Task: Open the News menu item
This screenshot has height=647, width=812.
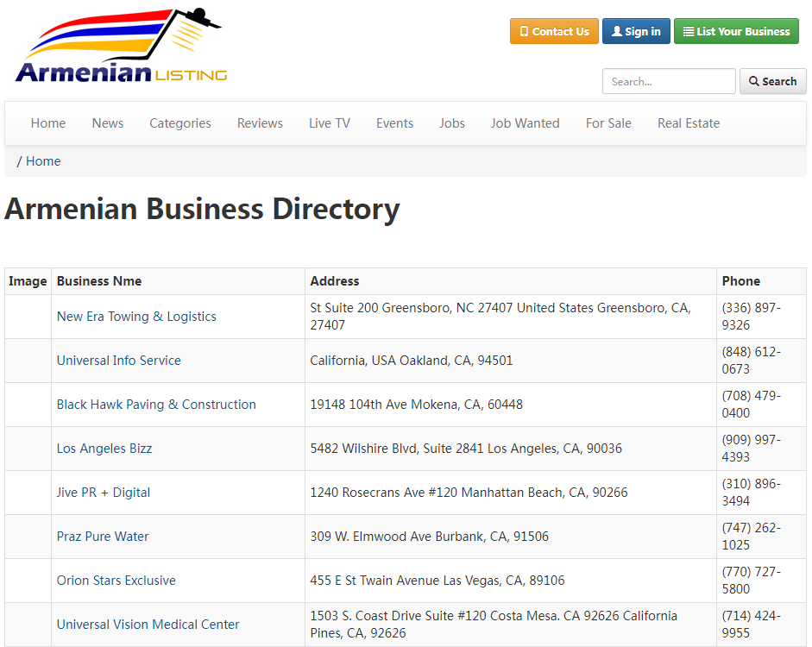Action: point(108,123)
